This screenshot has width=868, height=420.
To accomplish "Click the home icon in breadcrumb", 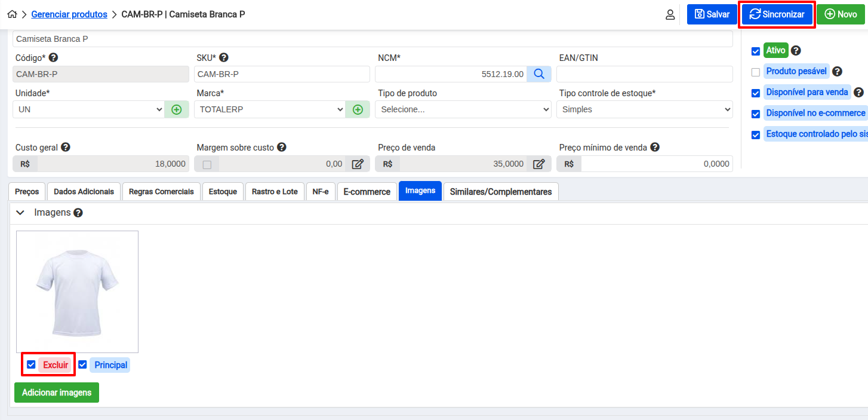I will coord(12,14).
